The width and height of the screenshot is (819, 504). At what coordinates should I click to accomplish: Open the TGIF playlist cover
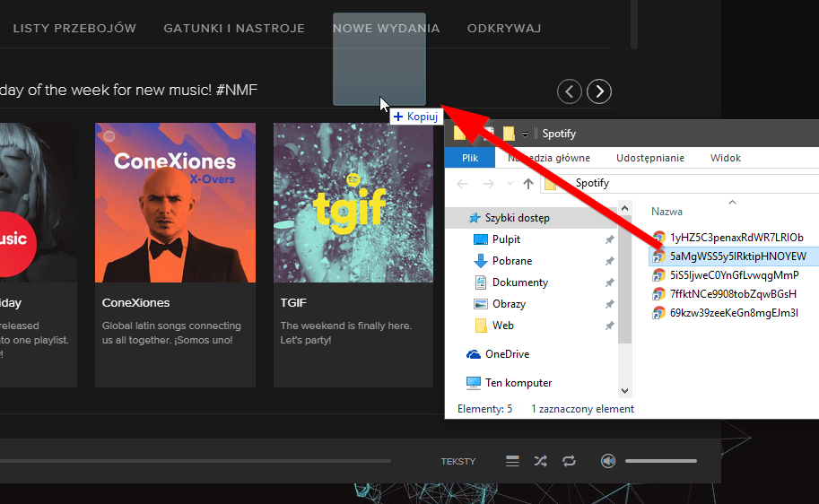353,203
